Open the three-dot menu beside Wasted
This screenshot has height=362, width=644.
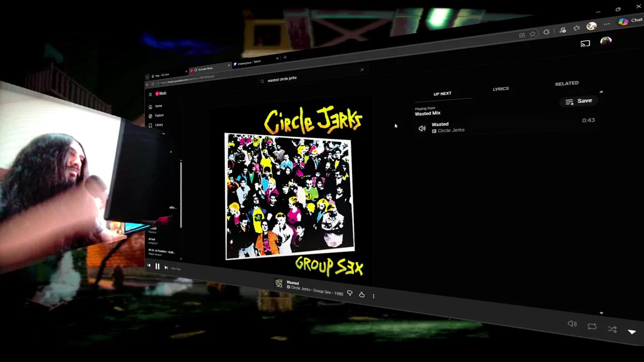click(373, 296)
